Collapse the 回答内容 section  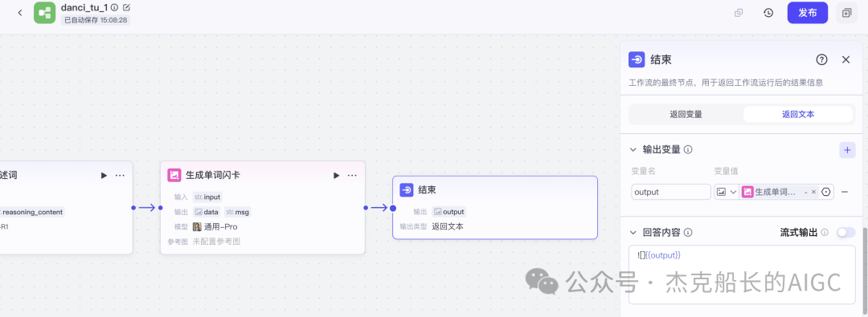(x=633, y=233)
